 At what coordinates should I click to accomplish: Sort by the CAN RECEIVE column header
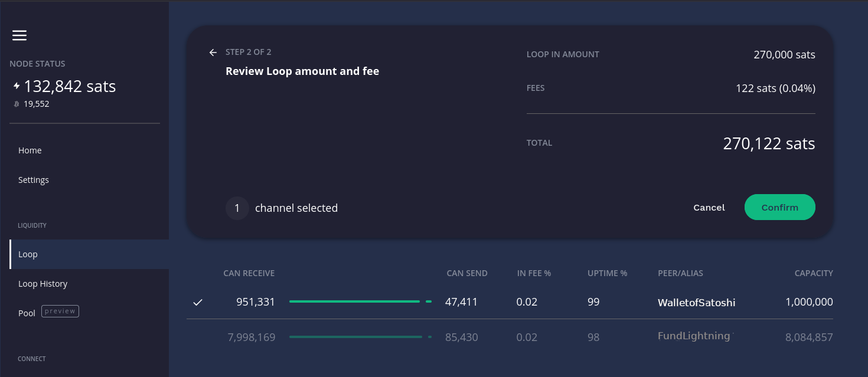click(249, 273)
